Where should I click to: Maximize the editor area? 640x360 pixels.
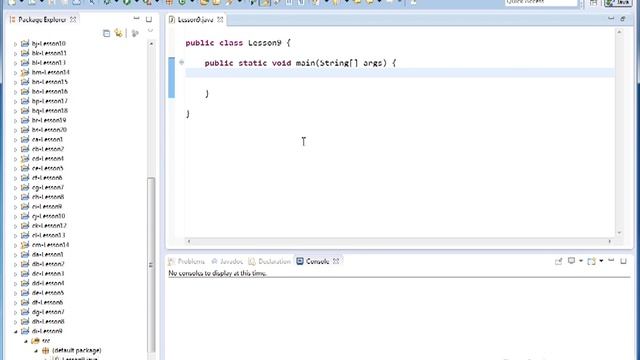tap(623, 19)
